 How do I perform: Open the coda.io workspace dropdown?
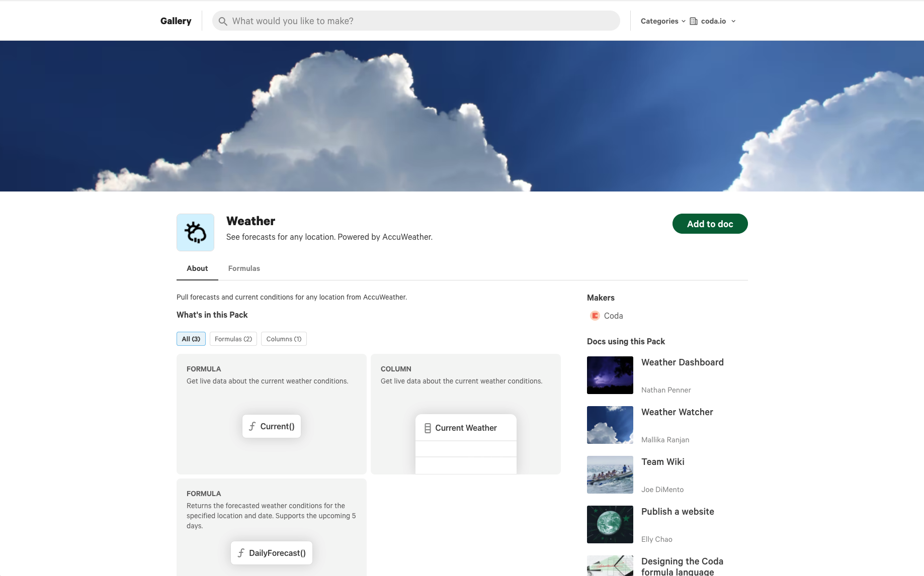713,21
